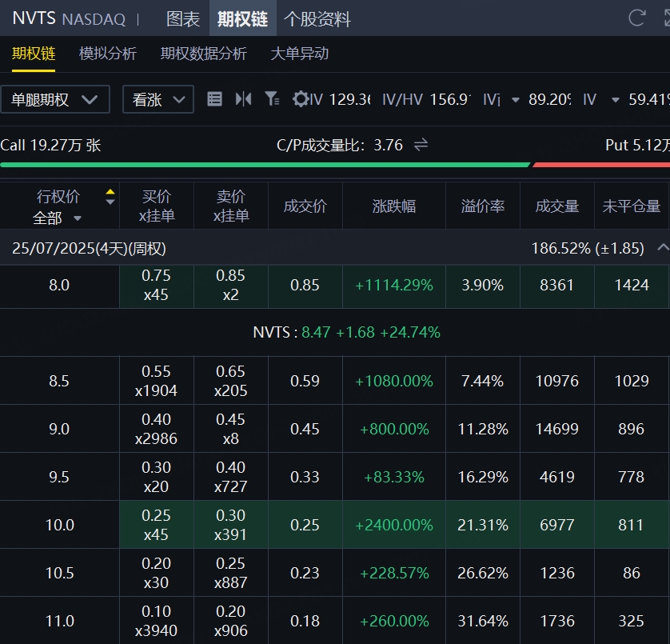
Task: Swap the C/P volume ratio display
Action: pyautogui.click(x=421, y=145)
